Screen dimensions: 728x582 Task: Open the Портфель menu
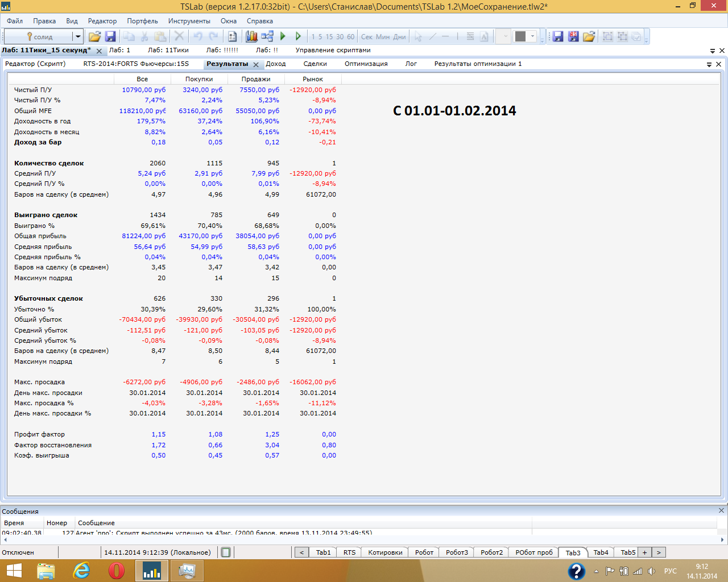coord(142,21)
